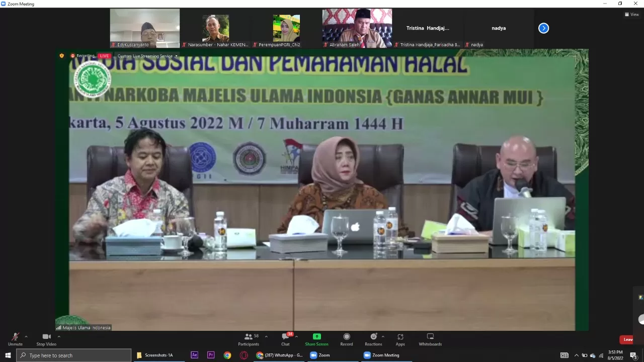Select Tristina Handjaja participant tile
Image resolution: width=644 pixels, height=362 pixels.
click(x=428, y=28)
